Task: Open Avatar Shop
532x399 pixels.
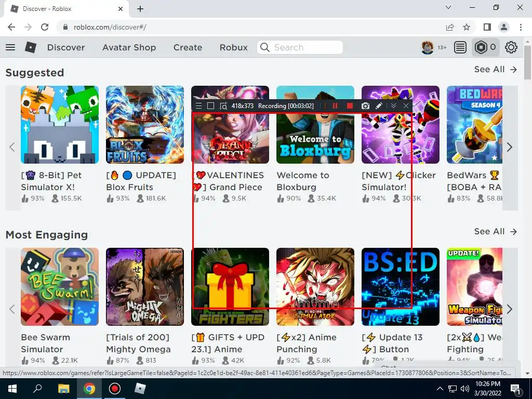Action: click(129, 47)
